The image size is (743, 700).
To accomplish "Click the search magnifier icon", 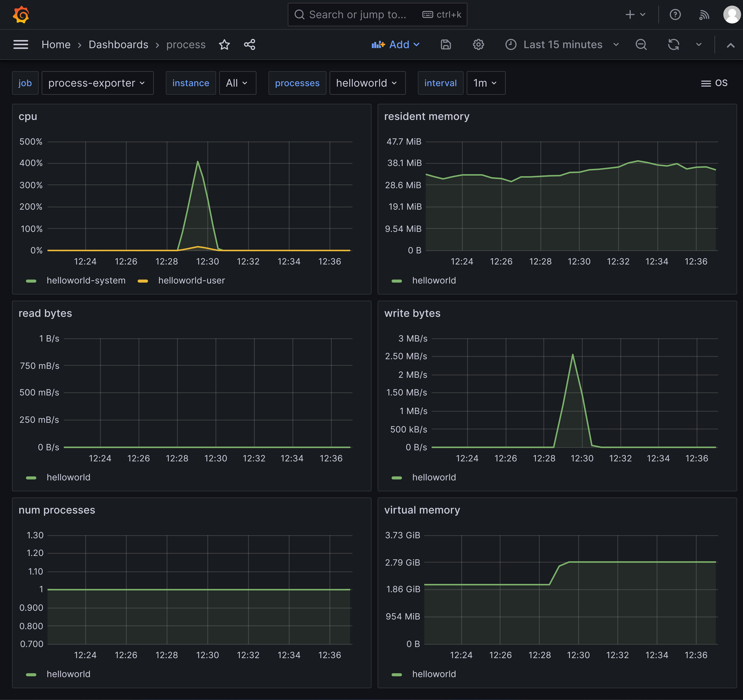I will [x=299, y=15].
